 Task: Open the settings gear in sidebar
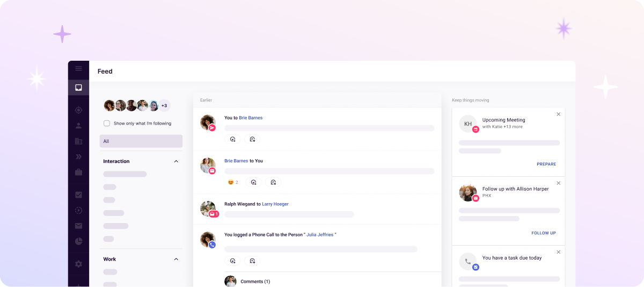tap(78, 264)
